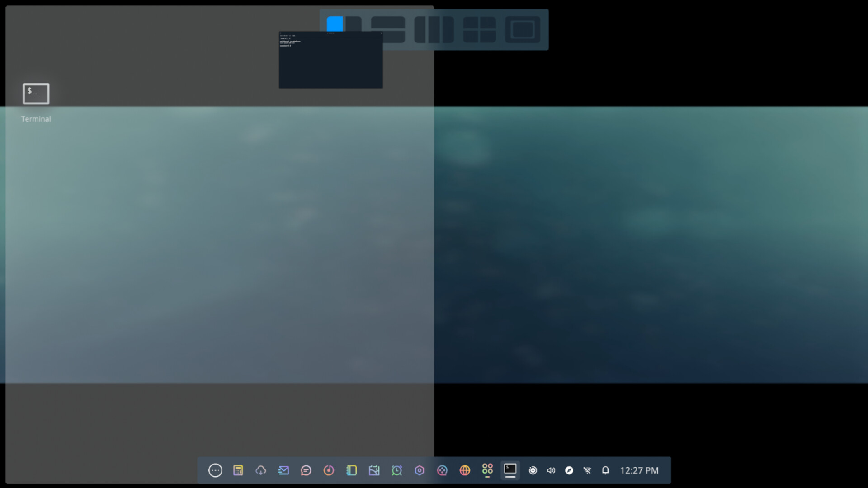Image resolution: width=868 pixels, height=488 pixels.
Task: Toggle do not disturb via bell icon
Action: pyautogui.click(x=606, y=470)
